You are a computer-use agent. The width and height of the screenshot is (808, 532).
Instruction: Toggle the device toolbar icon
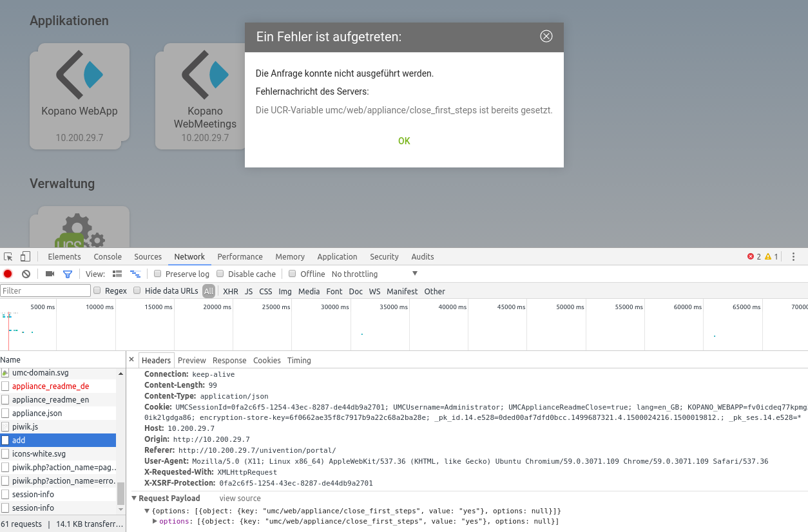pyautogui.click(x=25, y=256)
